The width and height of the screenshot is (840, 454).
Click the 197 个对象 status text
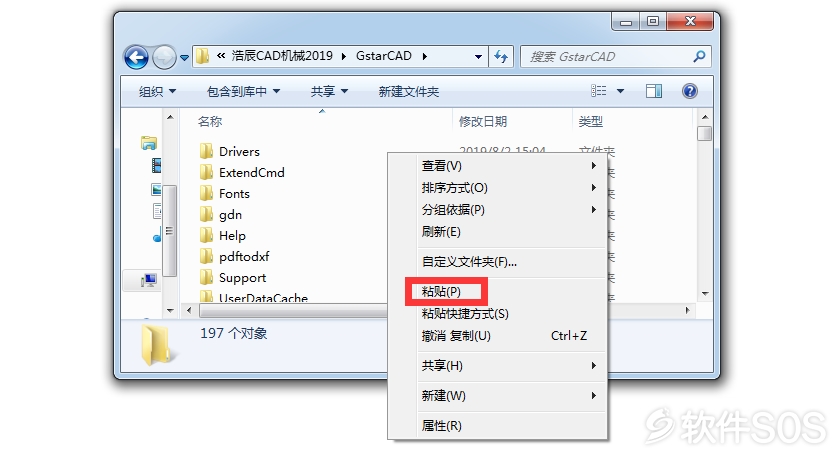tap(234, 333)
